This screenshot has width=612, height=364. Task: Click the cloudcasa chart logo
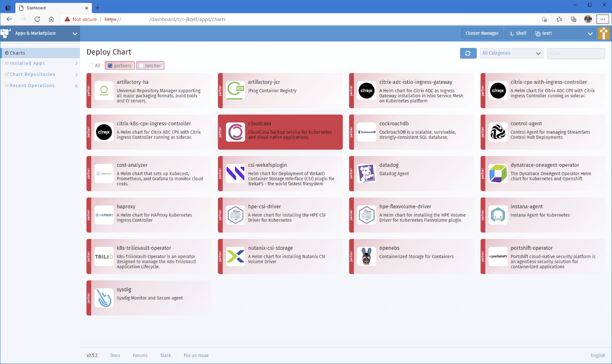[x=235, y=132]
